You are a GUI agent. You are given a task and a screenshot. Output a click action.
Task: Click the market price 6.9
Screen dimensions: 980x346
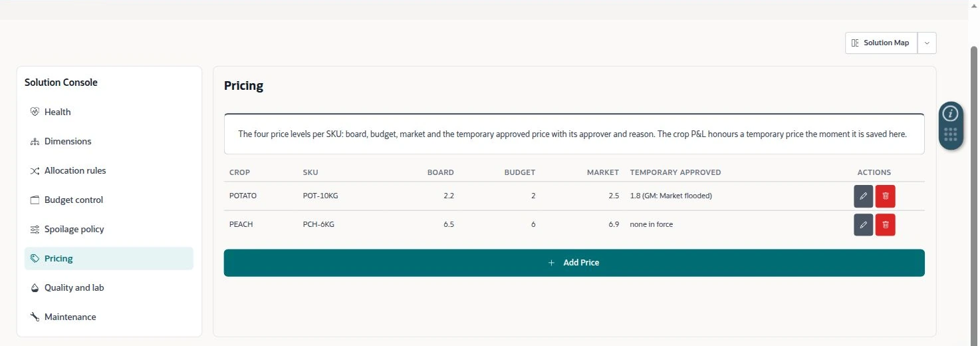tap(614, 225)
